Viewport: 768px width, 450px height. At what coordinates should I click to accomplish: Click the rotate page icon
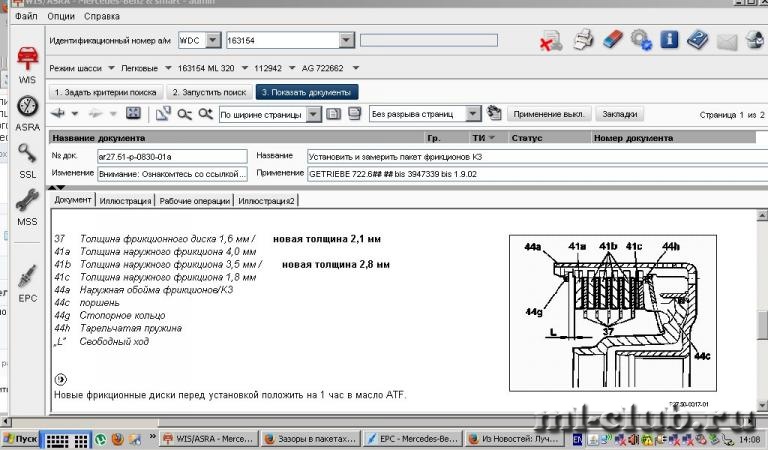(x=163, y=114)
